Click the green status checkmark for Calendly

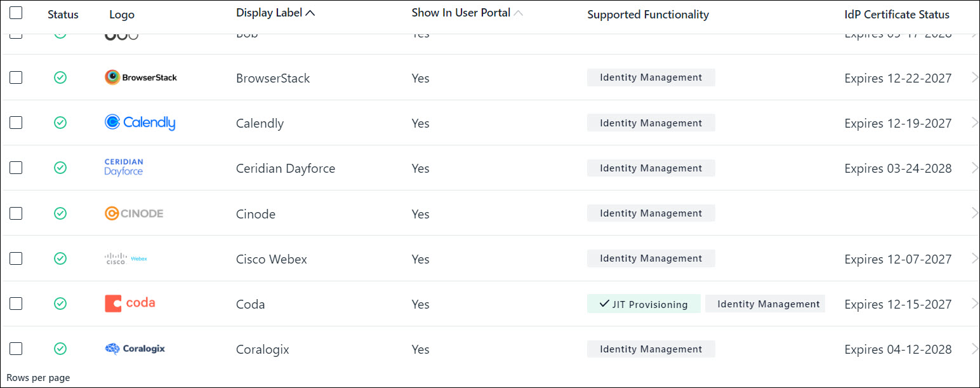60,123
